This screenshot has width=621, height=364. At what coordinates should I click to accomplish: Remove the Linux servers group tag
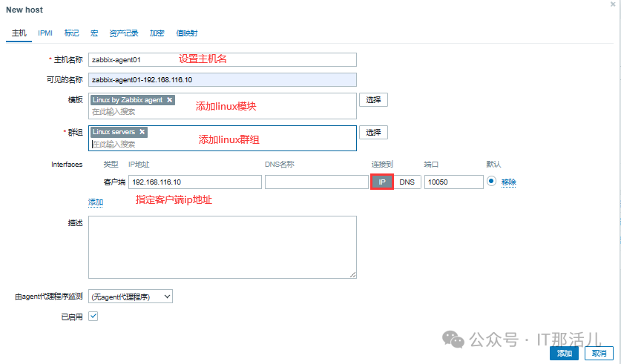[x=142, y=132]
